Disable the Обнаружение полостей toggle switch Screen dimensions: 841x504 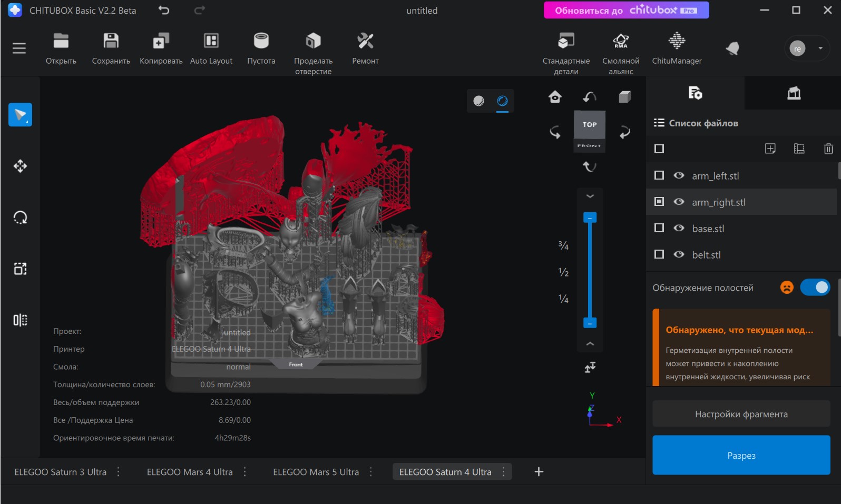pos(815,288)
